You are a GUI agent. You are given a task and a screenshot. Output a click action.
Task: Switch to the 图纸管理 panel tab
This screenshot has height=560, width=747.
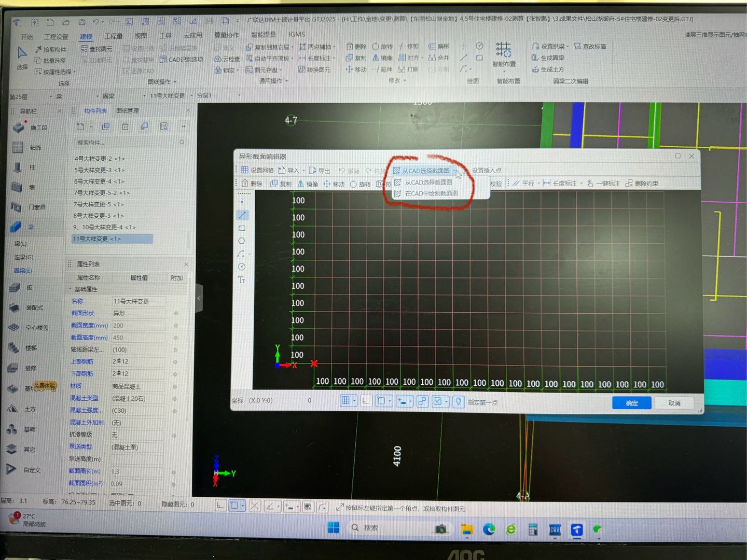tap(128, 111)
